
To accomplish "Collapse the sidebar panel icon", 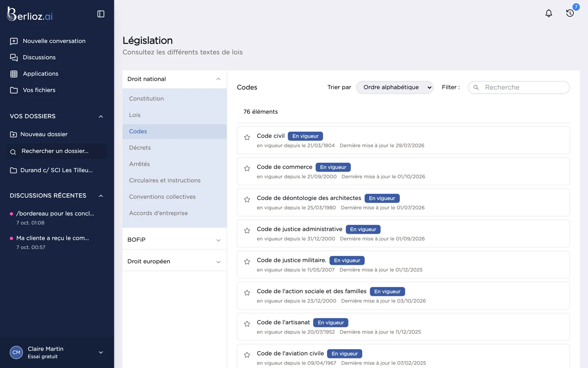I will pyautogui.click(x=101, y=14).
